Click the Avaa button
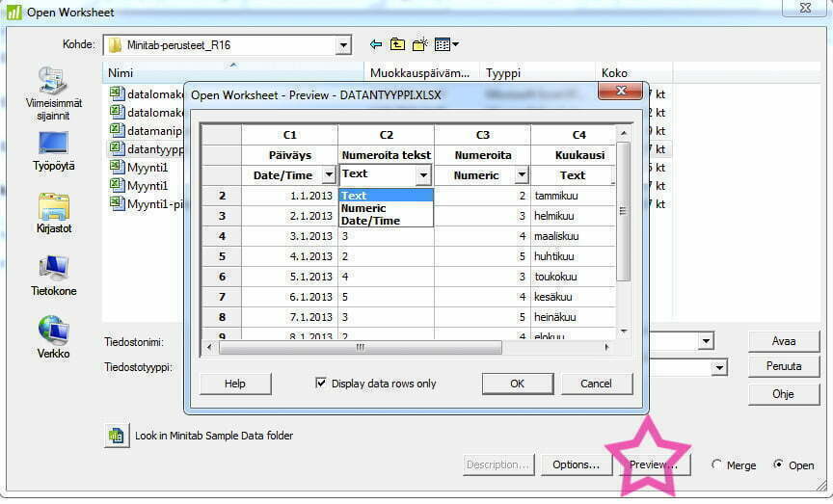Screen dimensions: 833x504 pos(784,341)
